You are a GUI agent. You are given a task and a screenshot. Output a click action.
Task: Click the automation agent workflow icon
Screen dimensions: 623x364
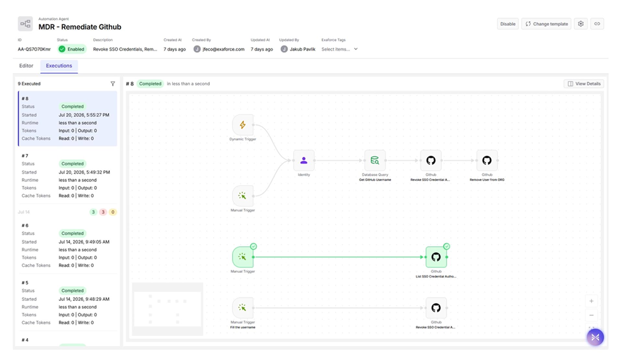coord(25,24)
